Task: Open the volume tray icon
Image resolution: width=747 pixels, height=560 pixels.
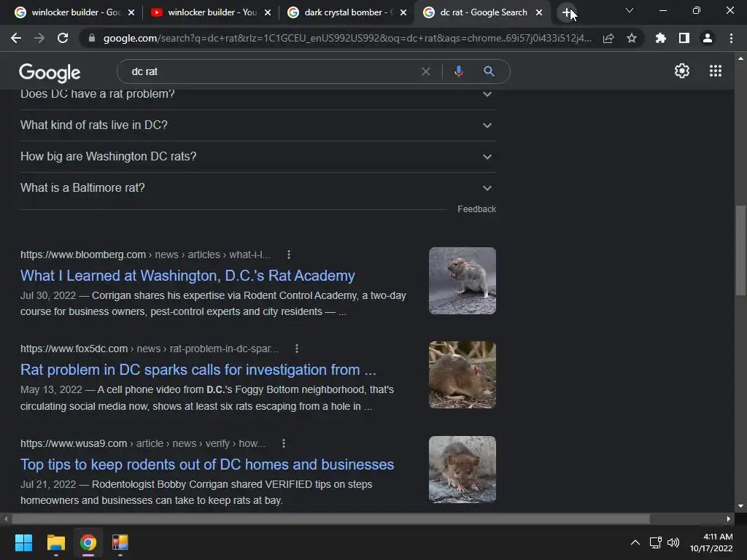Action: (x=673, y=542)
